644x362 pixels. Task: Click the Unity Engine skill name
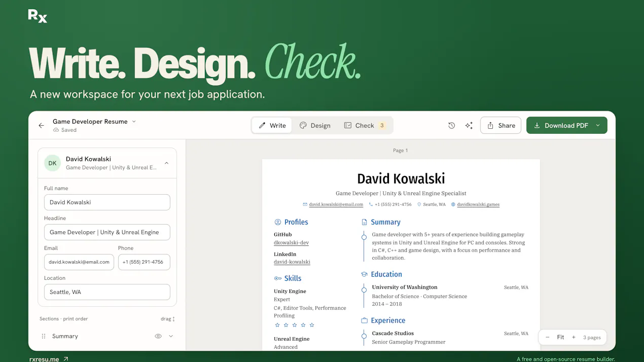pos(290,292)
